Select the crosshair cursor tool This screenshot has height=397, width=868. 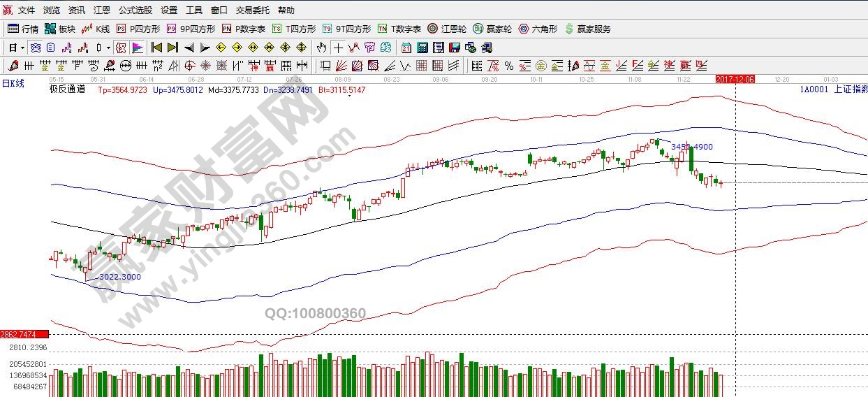pos(338,48)
